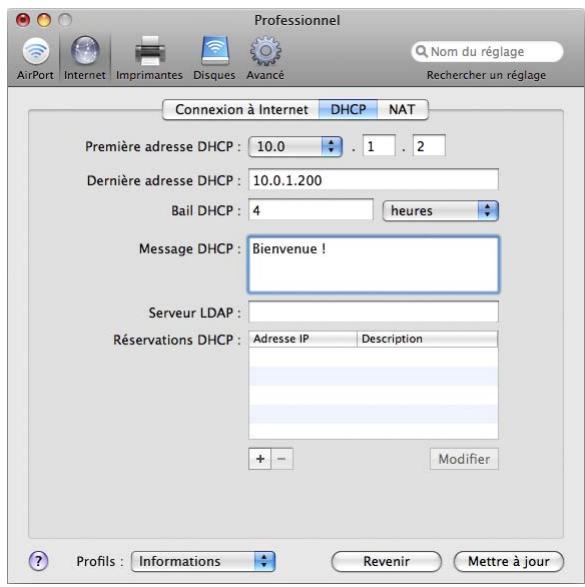Switch to the NAT tab
The image size is (585, 587).
tap(402, 110)
